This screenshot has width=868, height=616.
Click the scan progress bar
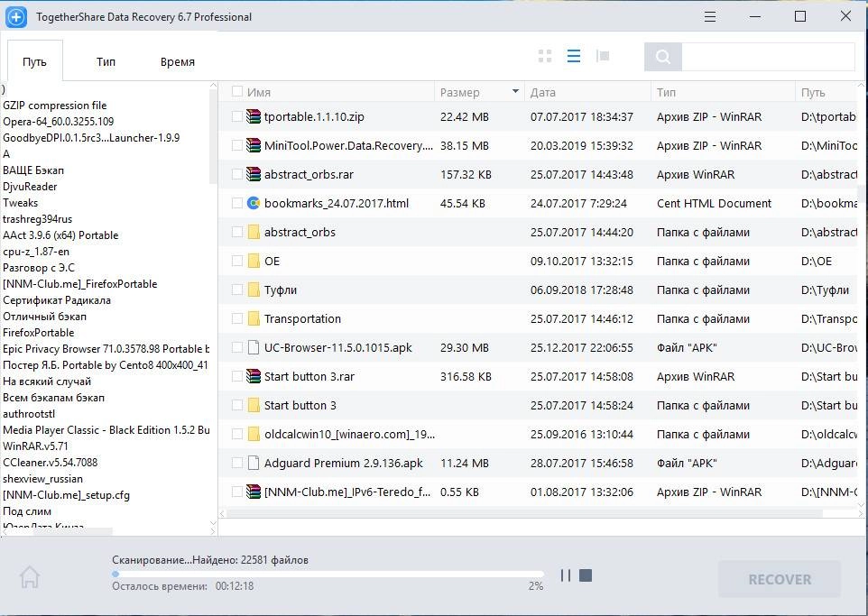point(328,574)
